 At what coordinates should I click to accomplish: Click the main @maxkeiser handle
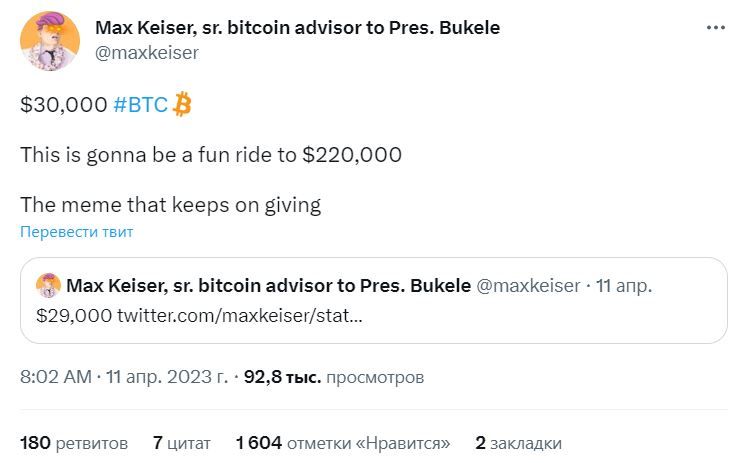146,52
